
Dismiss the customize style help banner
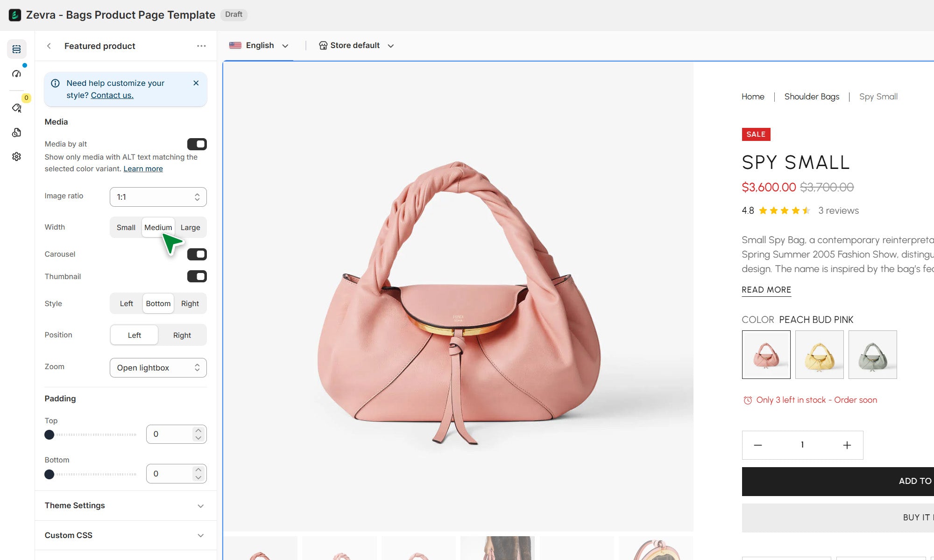(196, 83)
